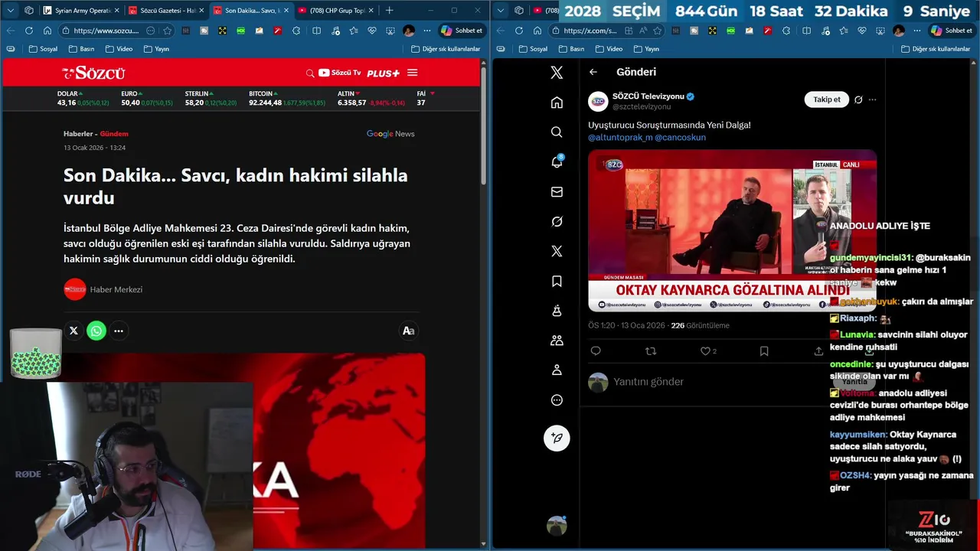
Task: Click the compose post feather button
Action: [x=557, y=438]
